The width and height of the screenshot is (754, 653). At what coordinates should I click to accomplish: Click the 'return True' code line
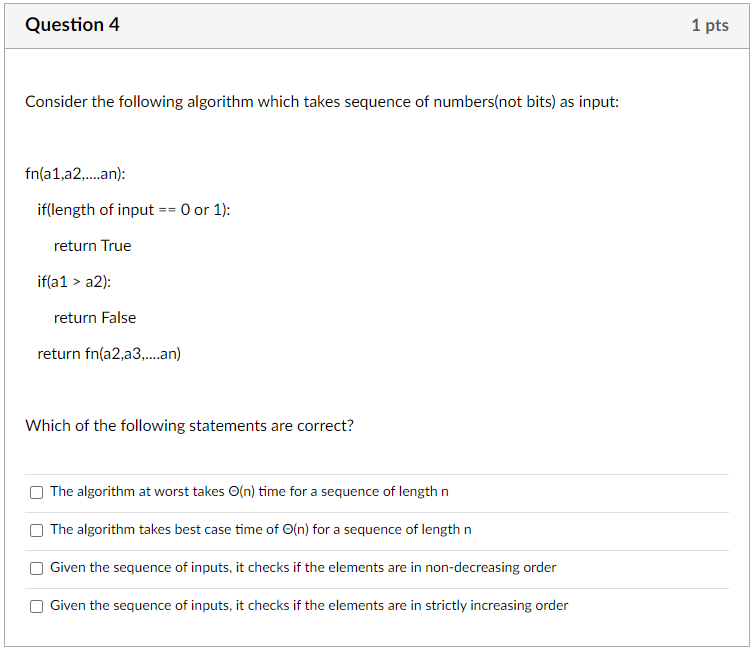point(92,246)
